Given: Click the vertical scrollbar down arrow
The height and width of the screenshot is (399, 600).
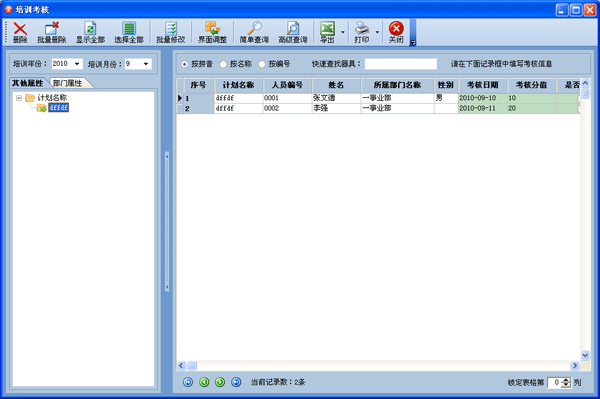Looking at the screenshot, I should 585,355.
